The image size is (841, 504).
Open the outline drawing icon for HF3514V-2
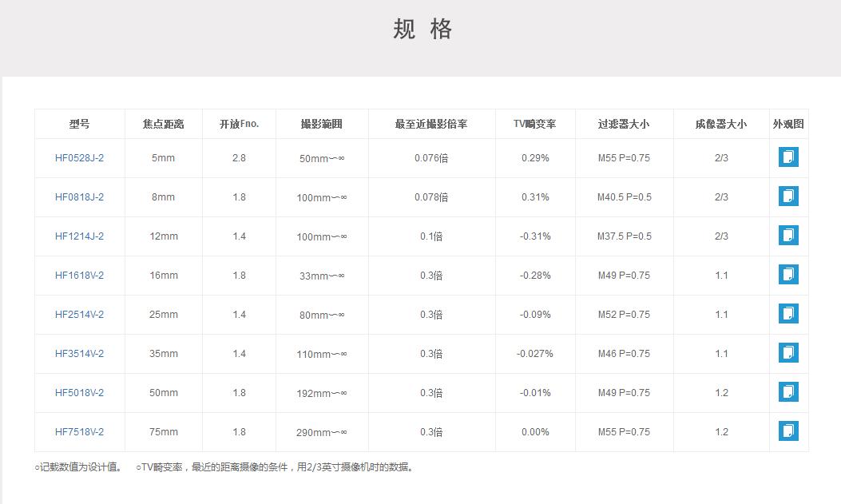click(788, 353)
